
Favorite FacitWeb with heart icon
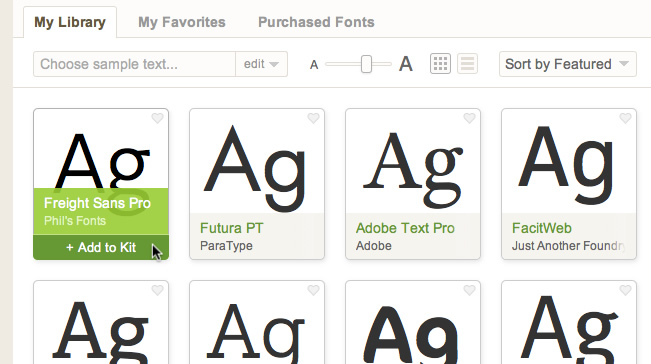click(625, 118)
